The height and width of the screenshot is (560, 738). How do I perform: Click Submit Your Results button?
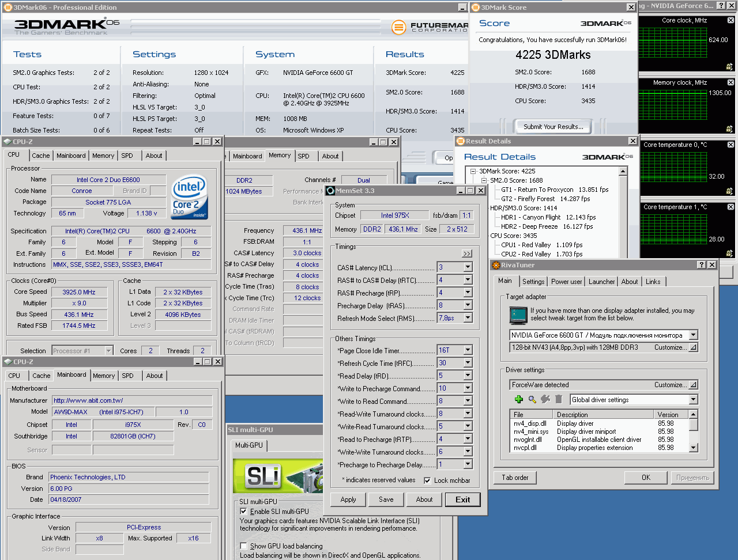[553, 127]
